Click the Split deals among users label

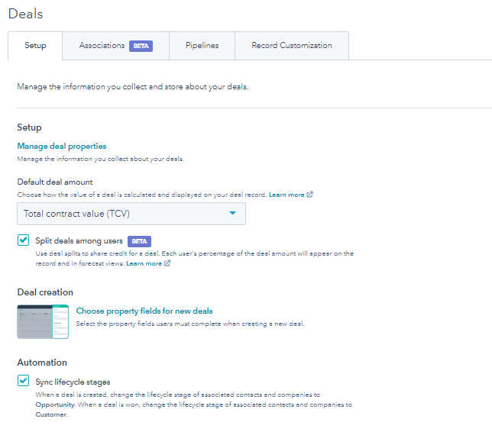[78, 240]
